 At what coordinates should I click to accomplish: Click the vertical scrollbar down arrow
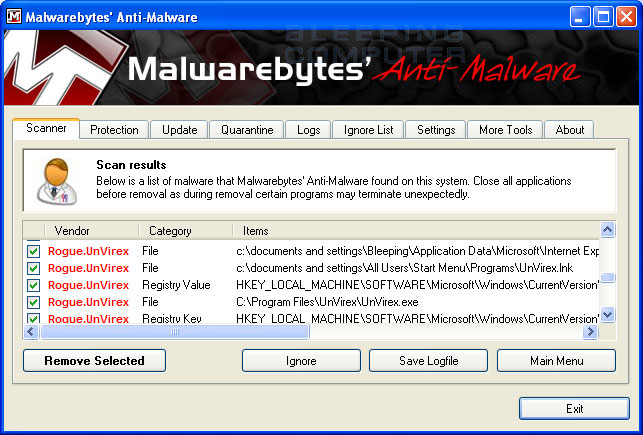[607, 314]
